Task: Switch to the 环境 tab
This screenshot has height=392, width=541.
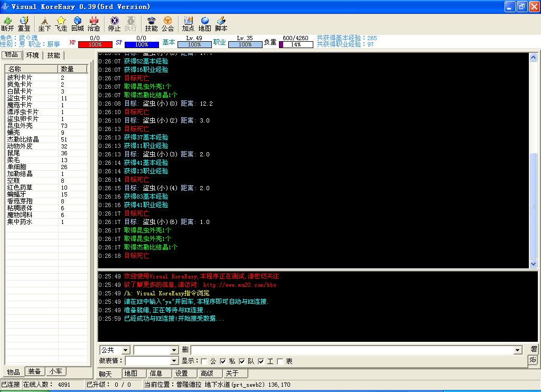Action: point(33,55)
